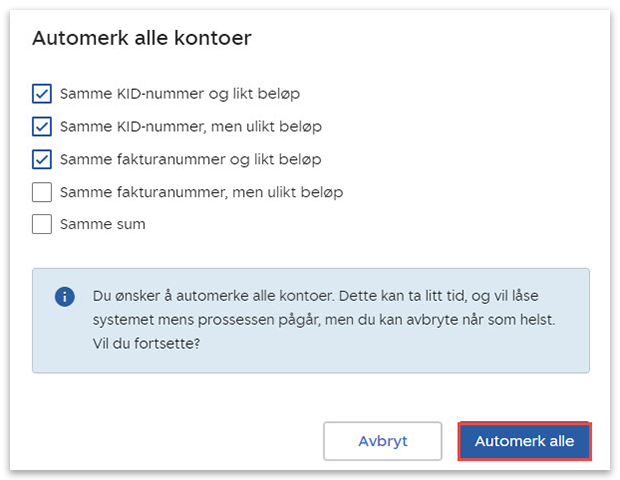Image resolution: width=620 pixels, height=480 pixels.
Task: Click the 'Samme sum' label text
Action: pyautogui.click(x=102, y=224)
